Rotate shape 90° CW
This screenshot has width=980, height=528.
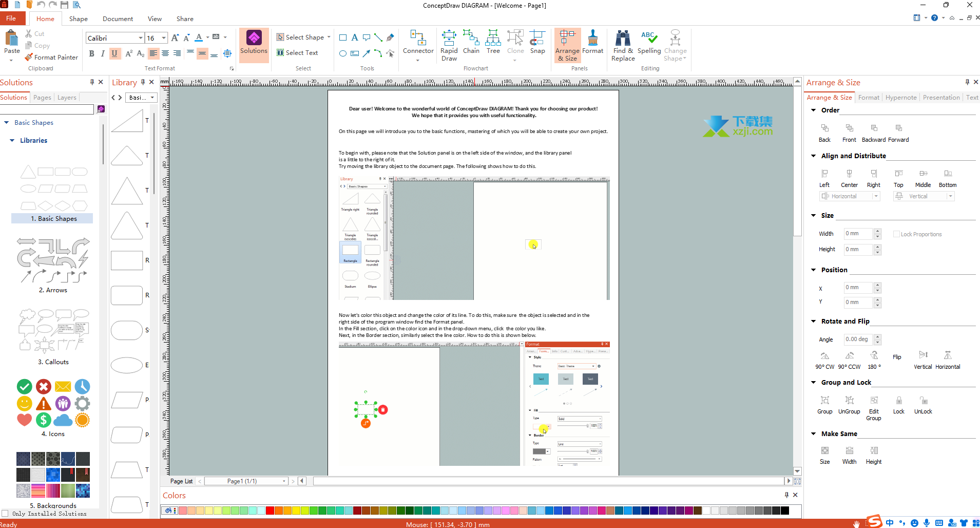pos(824,360)
